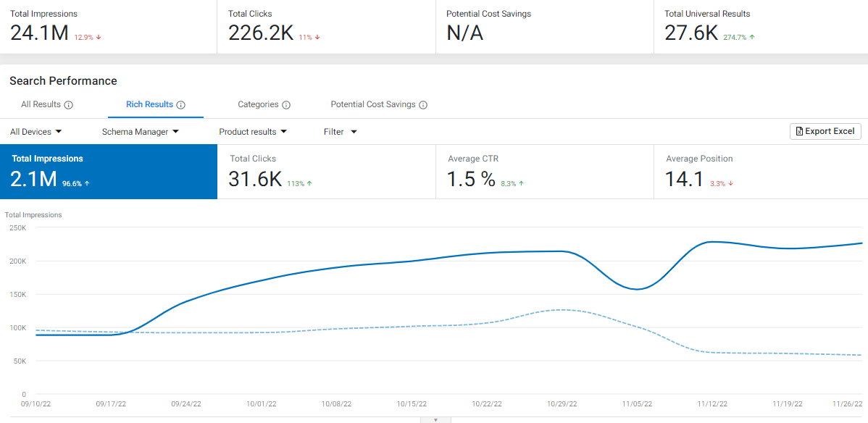Click the info icon beside All Results
This screenshot has width=868, height=423.
click(x=70, y=104)
